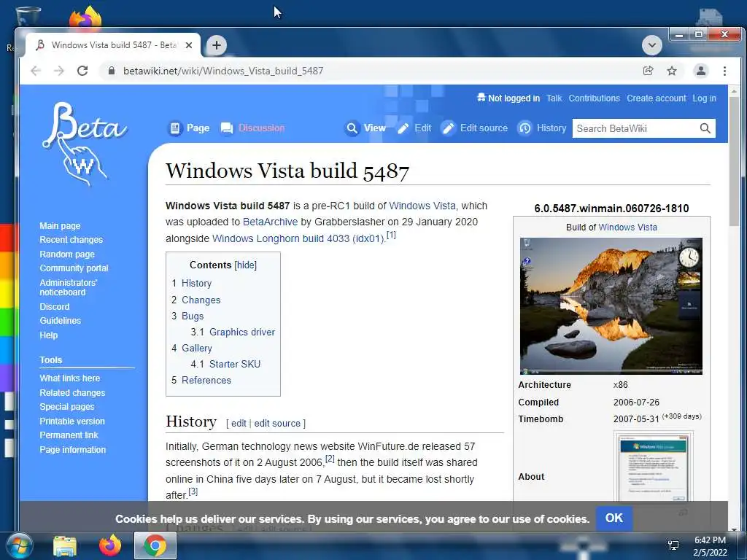Screen dimensions: 747x560
Task: Open What links here tool
Action: [69, 378]
